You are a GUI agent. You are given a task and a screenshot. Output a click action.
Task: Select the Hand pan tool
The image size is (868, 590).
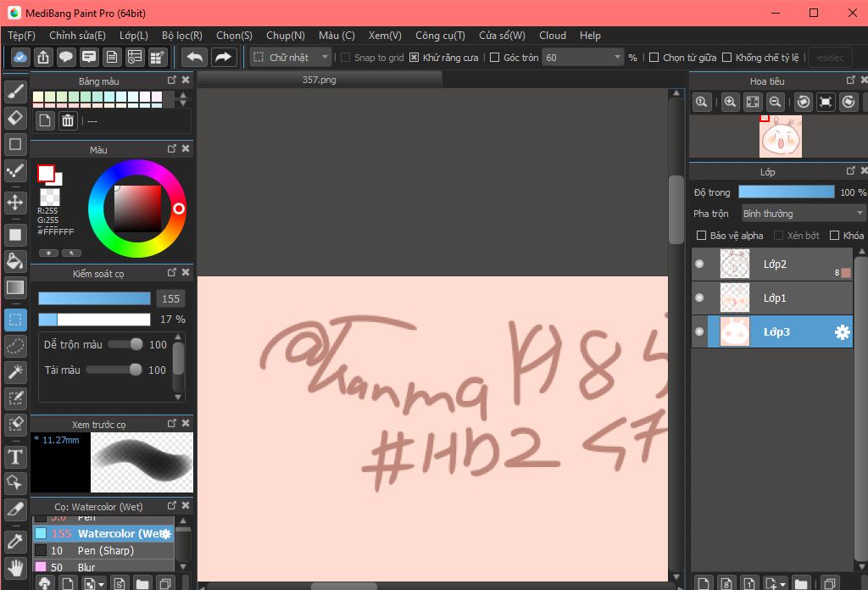tap(15, 568)
